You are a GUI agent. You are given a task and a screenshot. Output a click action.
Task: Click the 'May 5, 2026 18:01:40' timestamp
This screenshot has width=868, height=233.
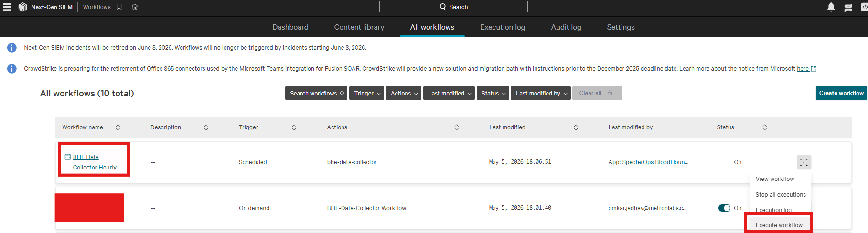(520, 208)
